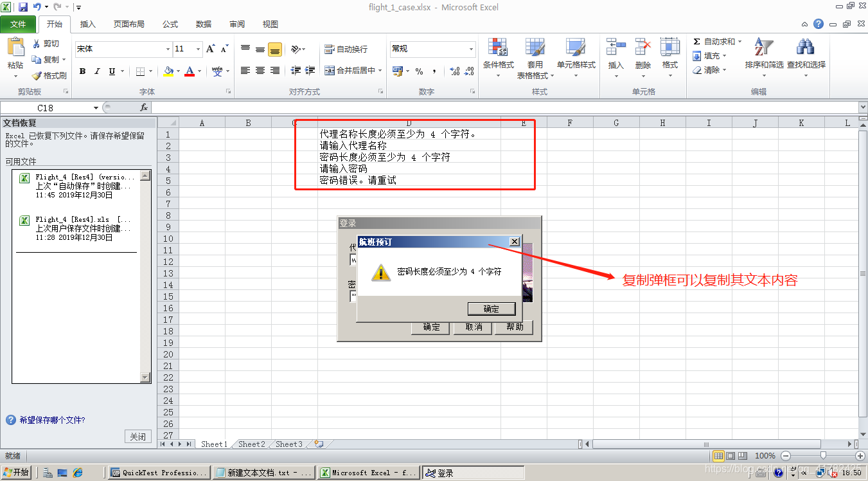Image resolution: width=868 pixels, height=481 pixels.
Task: Expand the fill color dropdown arrow
Action: tap(178, 71)
